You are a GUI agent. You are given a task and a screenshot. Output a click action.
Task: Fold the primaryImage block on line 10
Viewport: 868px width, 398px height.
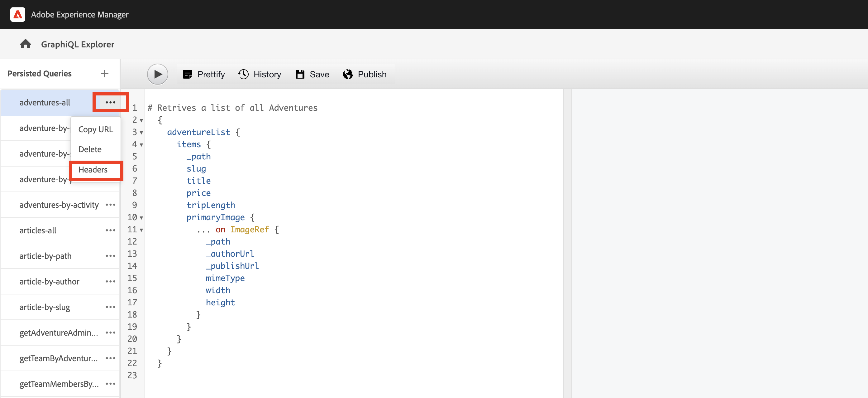141,218
